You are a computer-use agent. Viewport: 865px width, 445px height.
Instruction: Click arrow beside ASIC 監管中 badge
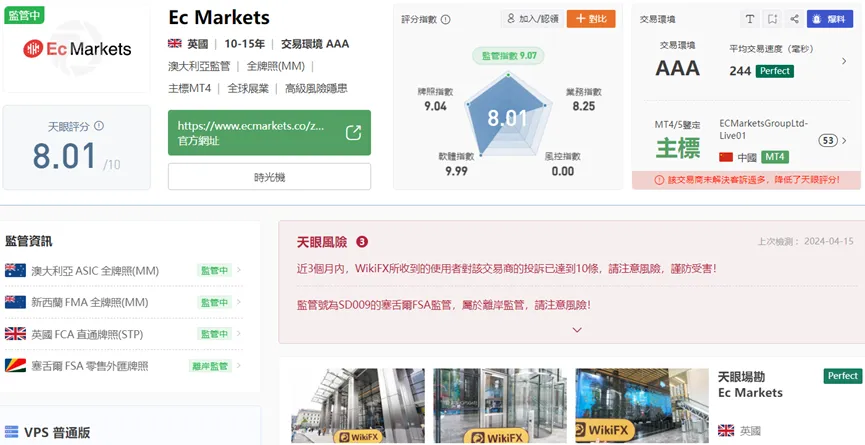click(238, 270)
